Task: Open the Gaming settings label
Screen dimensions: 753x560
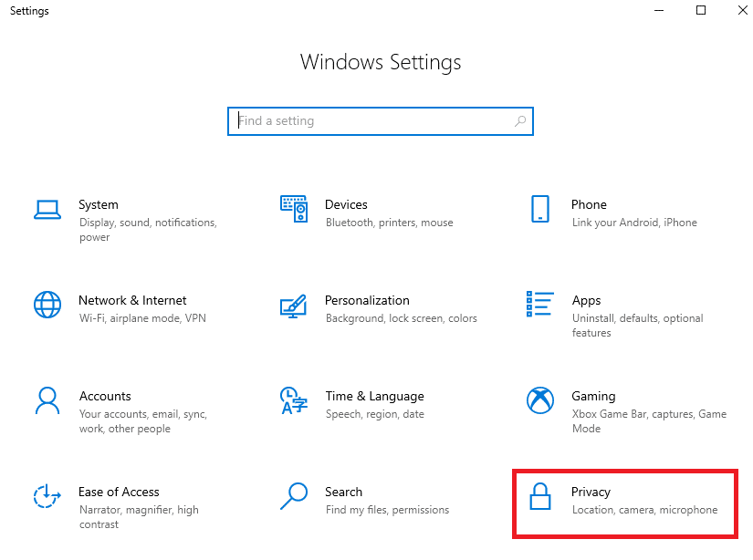Action: pos(593,397)
